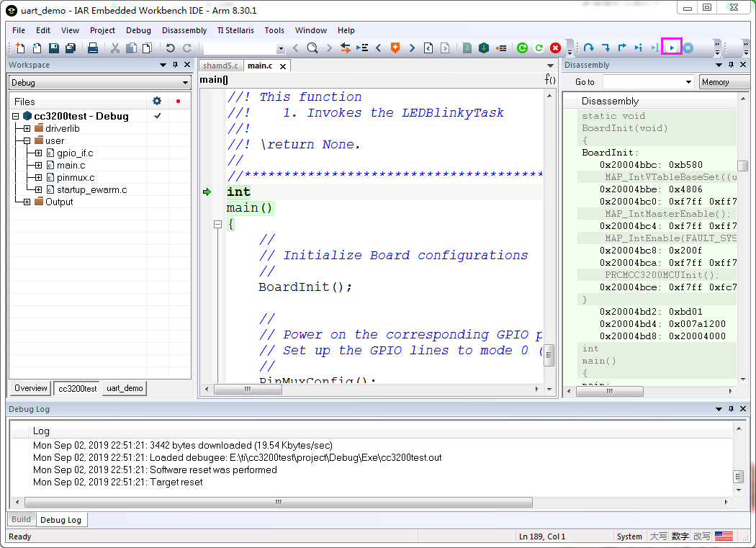756x548 pixels.
Task: Click the Paste toolbar icon
Action: (148, 48)
